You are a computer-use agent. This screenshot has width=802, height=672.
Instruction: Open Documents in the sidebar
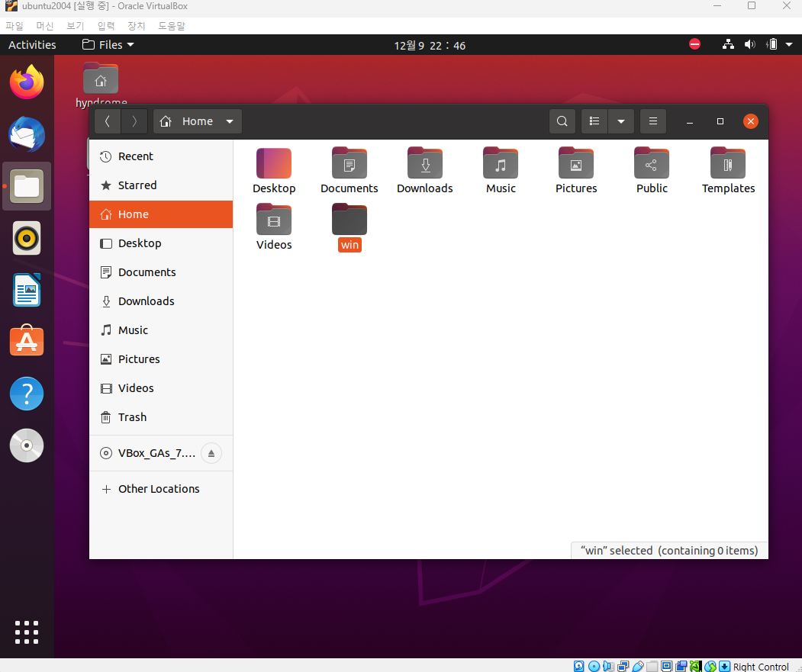coord(161,272)
